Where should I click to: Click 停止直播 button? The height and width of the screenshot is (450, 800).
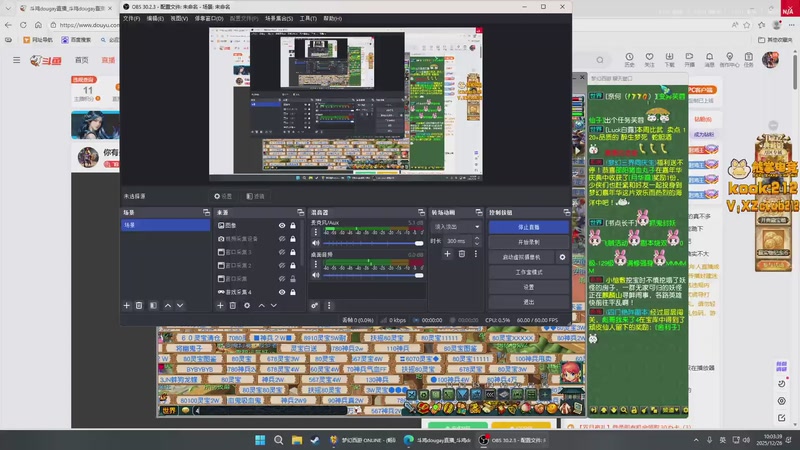529,227
